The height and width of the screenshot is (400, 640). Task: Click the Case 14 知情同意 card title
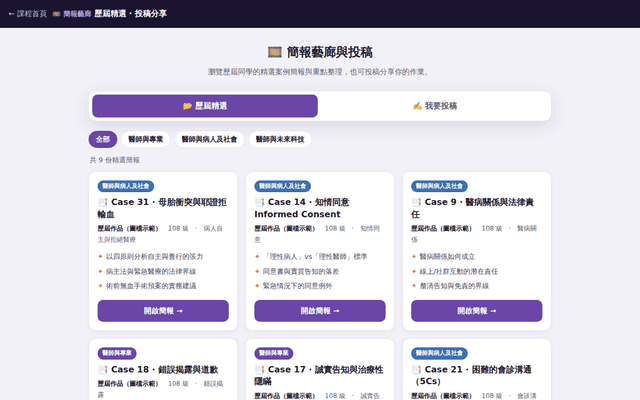coord(302,208)
